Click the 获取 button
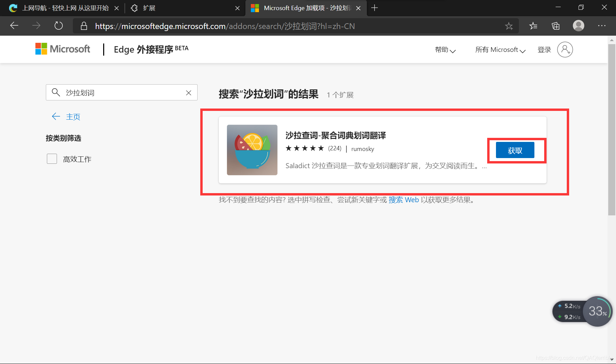The width and height of the screenshot is (616, 364). point(515,150)
